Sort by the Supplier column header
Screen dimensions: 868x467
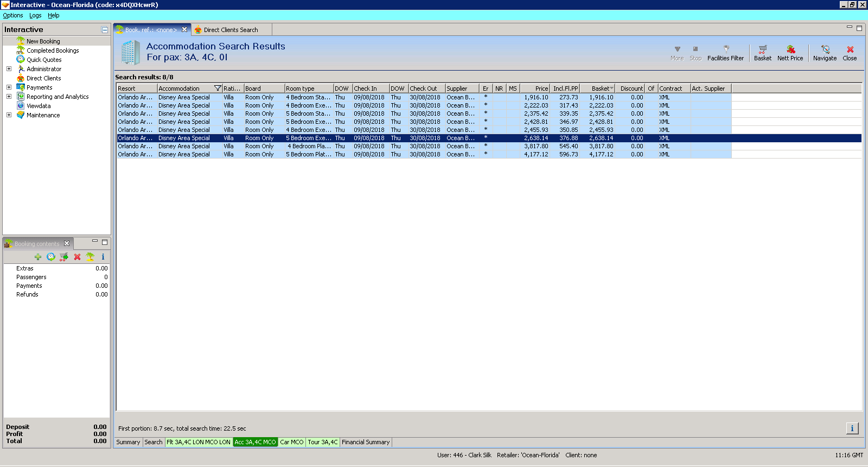[x=462, y=89]
